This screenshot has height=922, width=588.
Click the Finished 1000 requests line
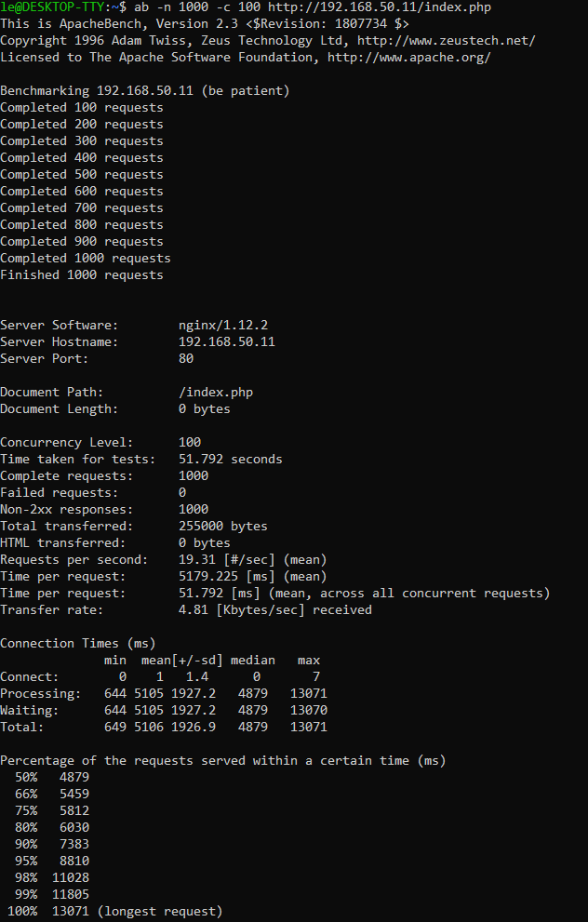tap(82, 275)
